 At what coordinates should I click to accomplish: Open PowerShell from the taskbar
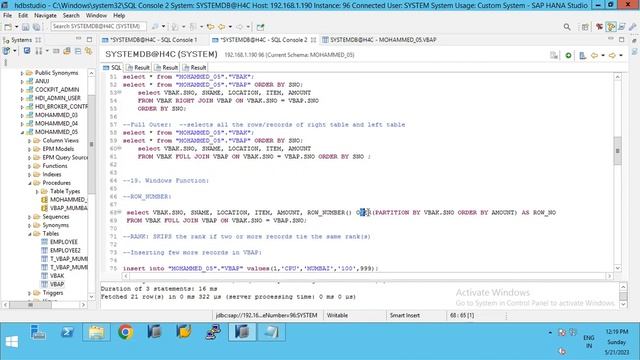point(67,332)
